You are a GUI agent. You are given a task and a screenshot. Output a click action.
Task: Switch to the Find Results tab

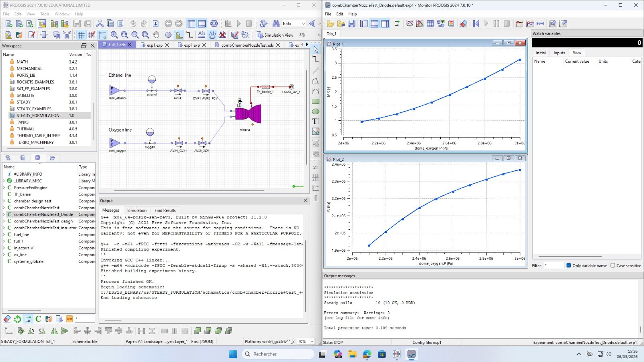[165, 210]
